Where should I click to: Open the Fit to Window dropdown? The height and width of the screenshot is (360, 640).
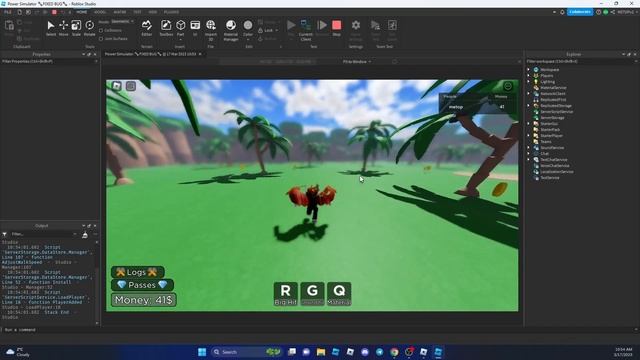pyautogui.click(x=357, y=62)
